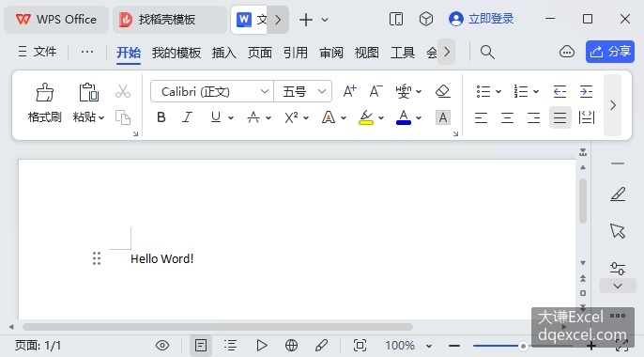
Task: Align text left
Action: (481, 118)
